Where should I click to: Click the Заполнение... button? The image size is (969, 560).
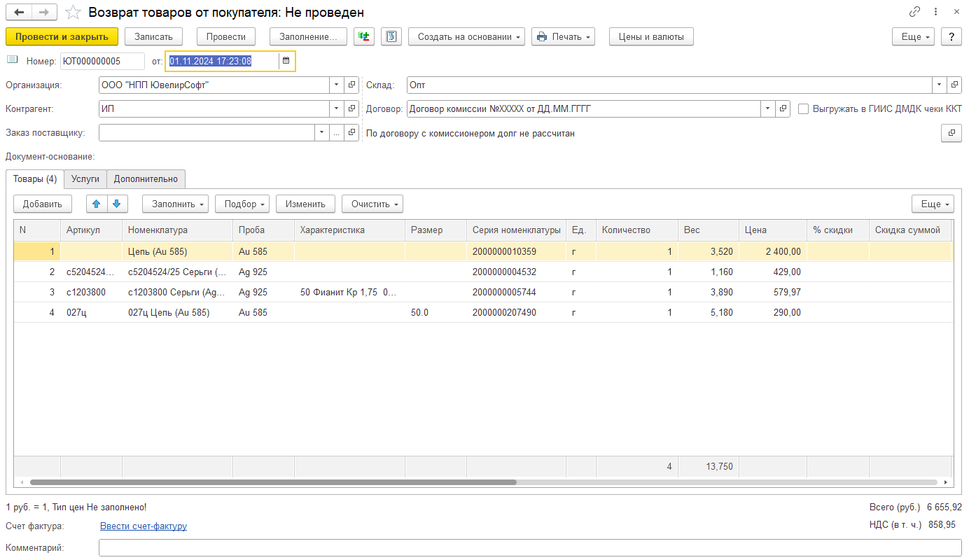pyautogui.click(x=309, y=36)
